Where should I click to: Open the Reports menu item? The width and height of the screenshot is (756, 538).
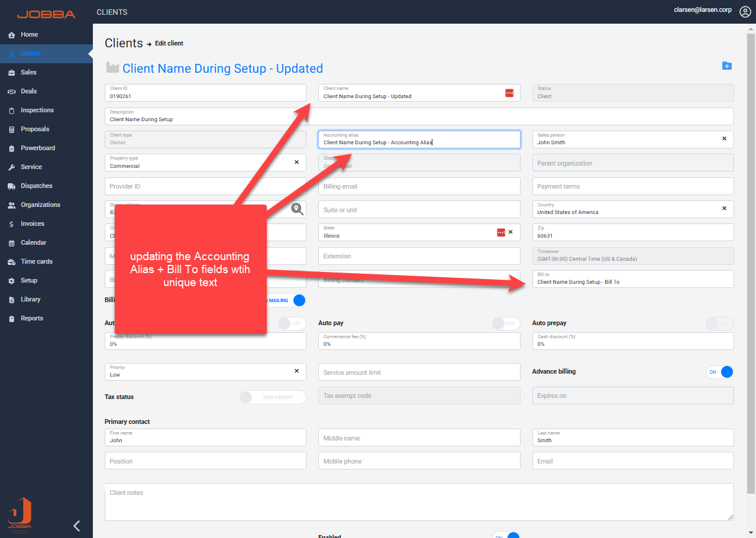pos(31,319)
